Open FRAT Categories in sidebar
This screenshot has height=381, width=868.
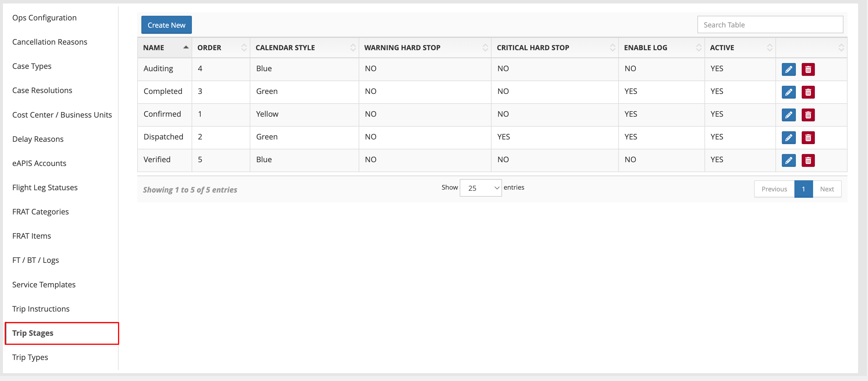40,212
